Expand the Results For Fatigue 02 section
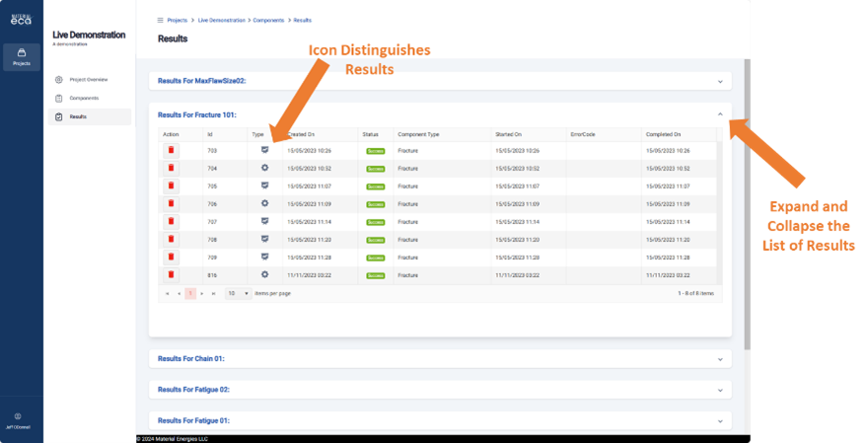Viewport: 868px width, 443px height. click(x=720, y=390)
